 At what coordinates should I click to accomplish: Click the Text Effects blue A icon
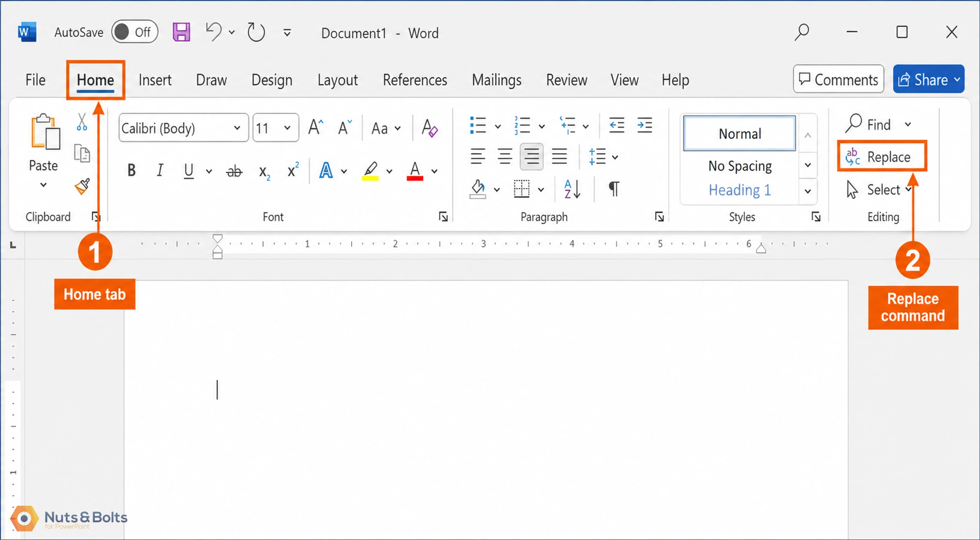point(326,171)
